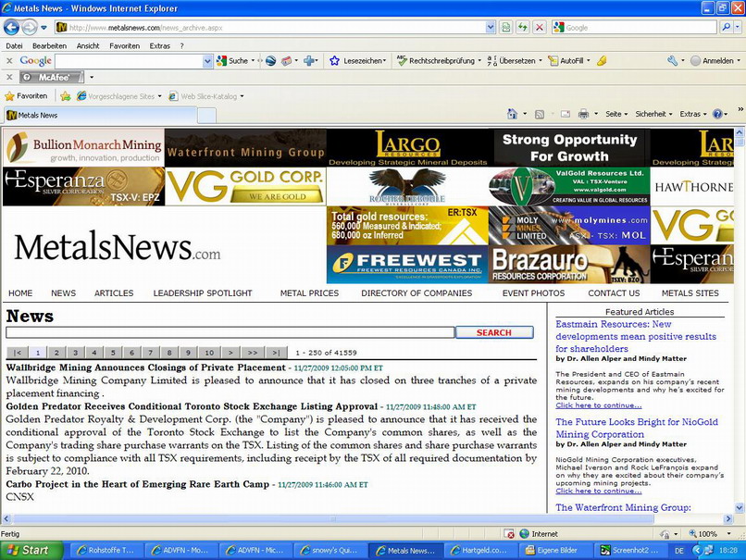Viewport: 746px width, 560px height.
Task: Click the Favoriten star button
Action: pos(26,96)
